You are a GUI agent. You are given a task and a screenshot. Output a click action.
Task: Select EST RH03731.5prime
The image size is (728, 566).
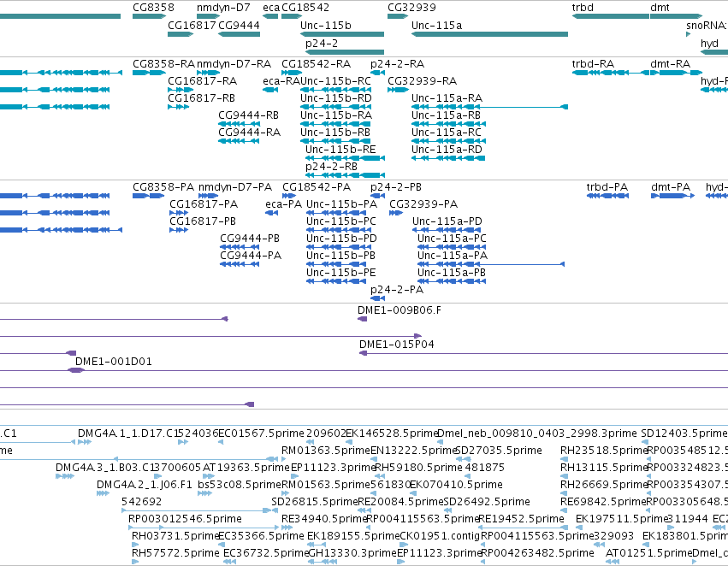(x=135, y=545)
